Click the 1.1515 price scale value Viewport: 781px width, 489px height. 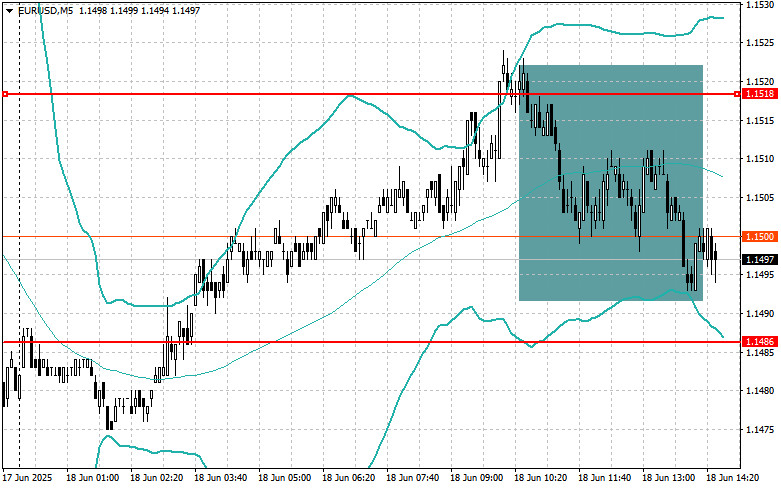coord(760,121)
